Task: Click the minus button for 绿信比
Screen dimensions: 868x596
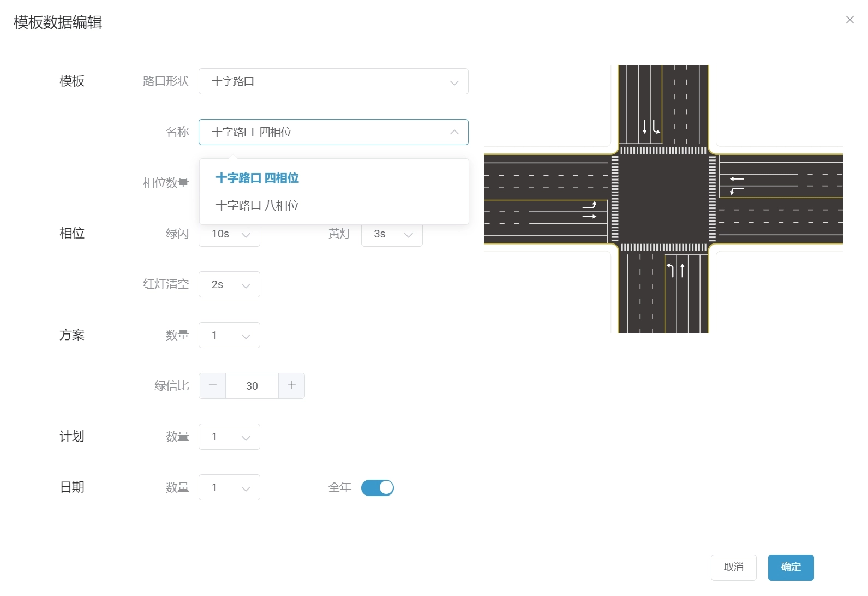Action: pyautogui.click(x=212, y=386)
